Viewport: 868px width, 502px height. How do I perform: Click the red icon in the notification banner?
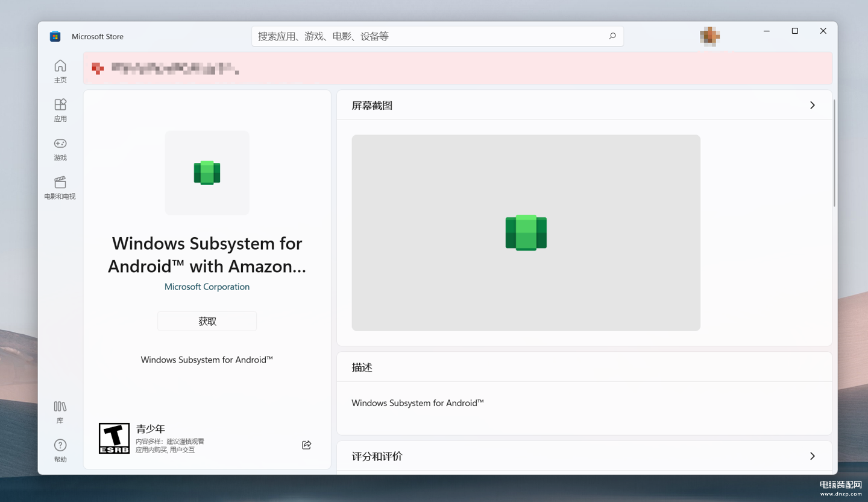pyautogui.click(x=98, y=68)
